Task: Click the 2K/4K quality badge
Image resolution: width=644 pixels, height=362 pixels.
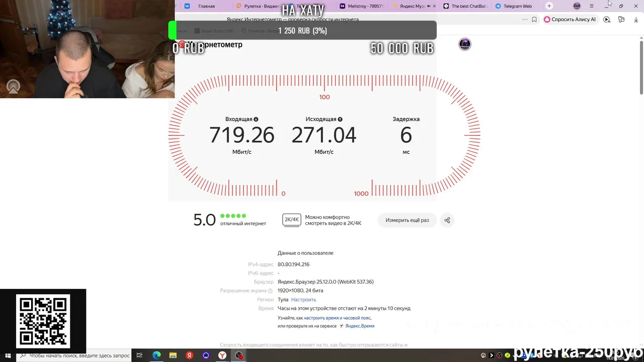Action: pos(292,220)
